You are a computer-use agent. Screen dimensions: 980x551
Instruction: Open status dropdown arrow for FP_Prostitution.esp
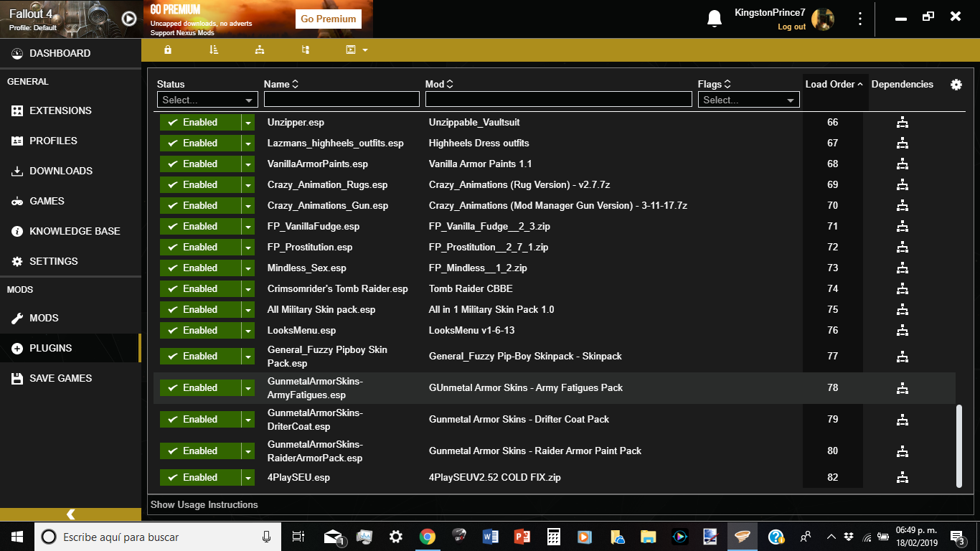[x=248, y=247]
